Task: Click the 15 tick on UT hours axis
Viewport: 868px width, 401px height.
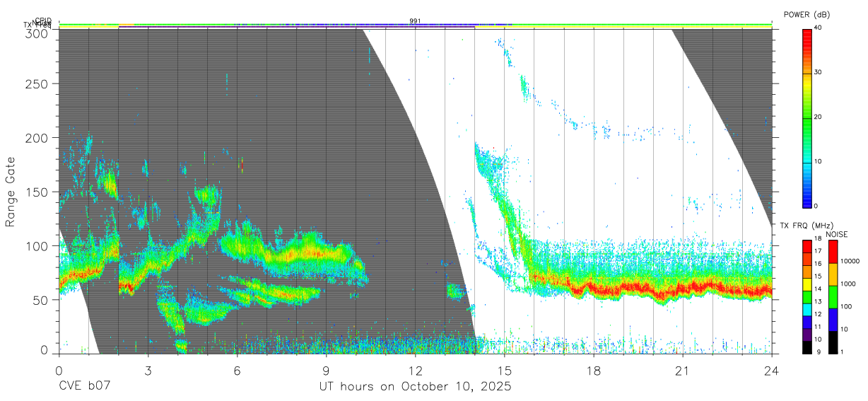Action: [505, 370]
